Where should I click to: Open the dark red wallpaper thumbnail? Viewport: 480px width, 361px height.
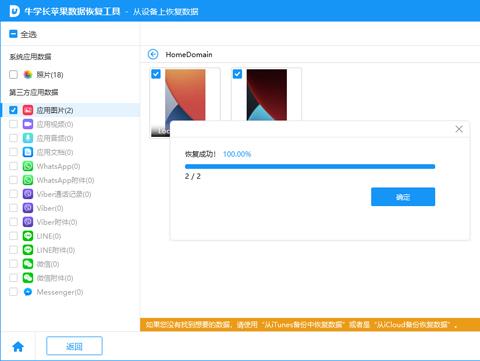[267, 95]
